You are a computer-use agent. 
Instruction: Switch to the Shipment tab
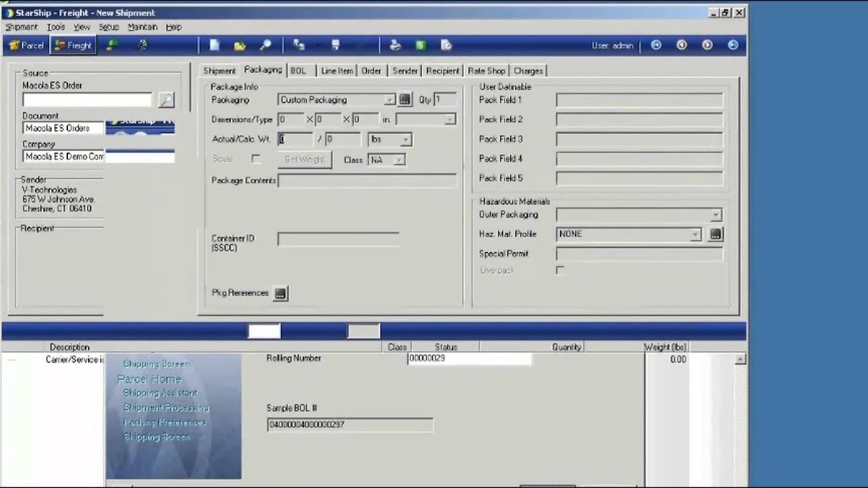(219, 70)
